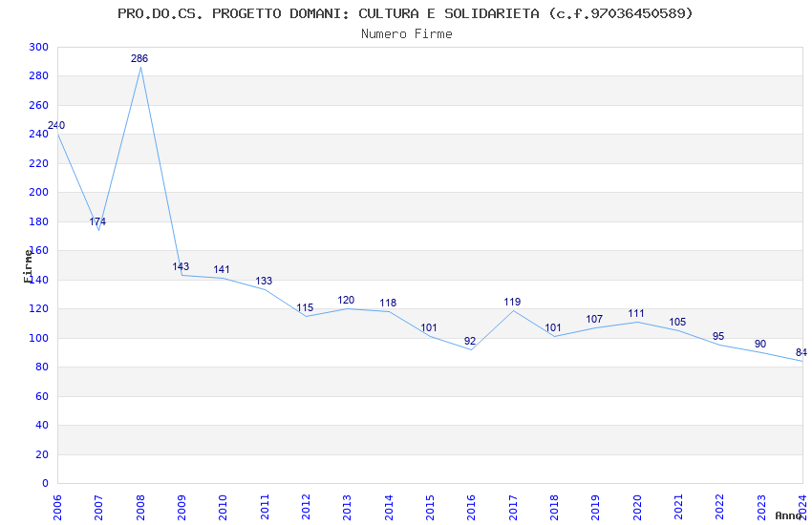
Task: Click the x-axis year label 2014
Action: (x=389, y=507)
